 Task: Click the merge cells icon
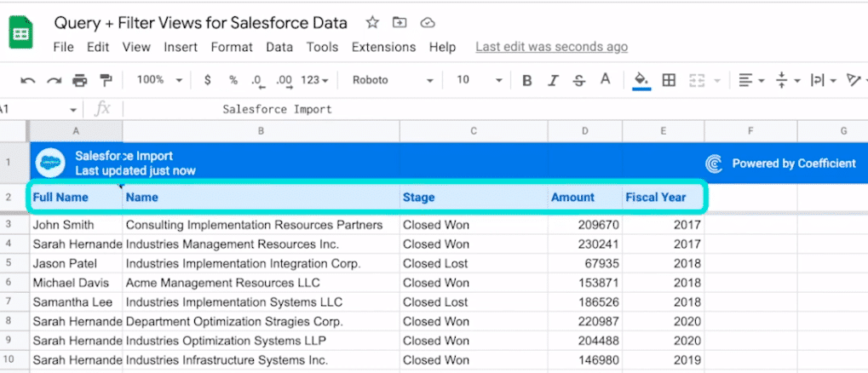[x=697, y=80]
